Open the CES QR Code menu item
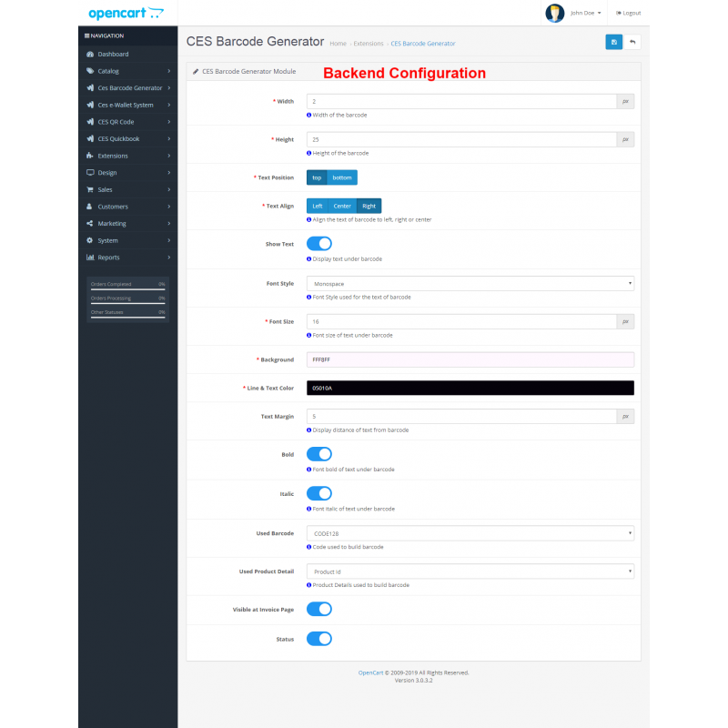This screenshot has width=728, height=728. 127,122
